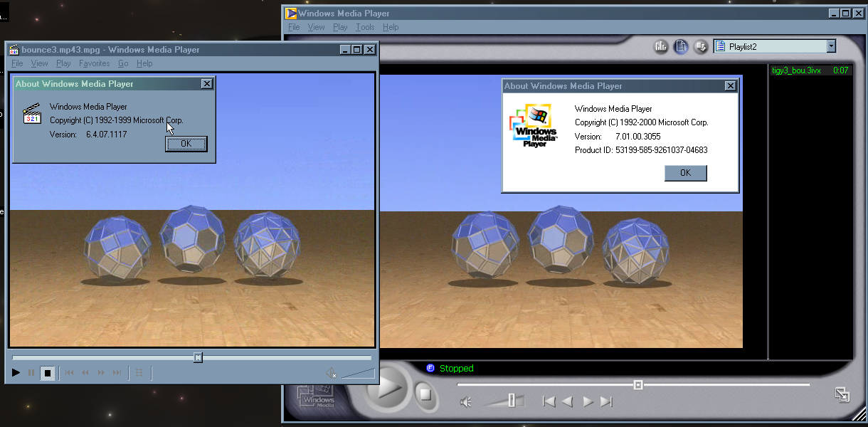Mute the sound in Media Player 7

(466, 402)
